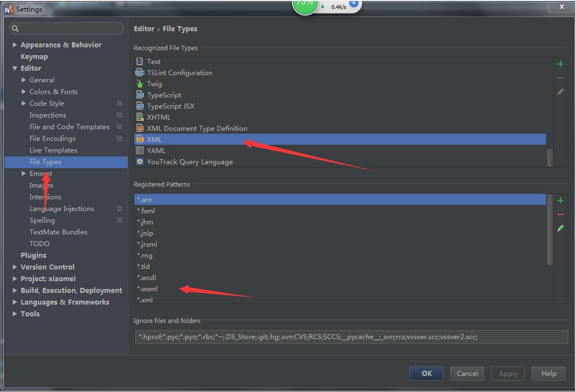Click the copy icon beside File and Code Templates

pos(119,127)
